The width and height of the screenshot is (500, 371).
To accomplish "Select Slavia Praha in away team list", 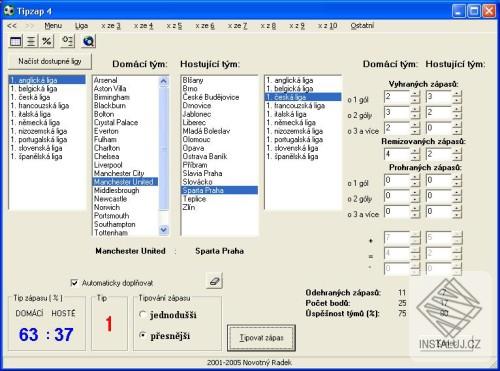I will 219,173.
